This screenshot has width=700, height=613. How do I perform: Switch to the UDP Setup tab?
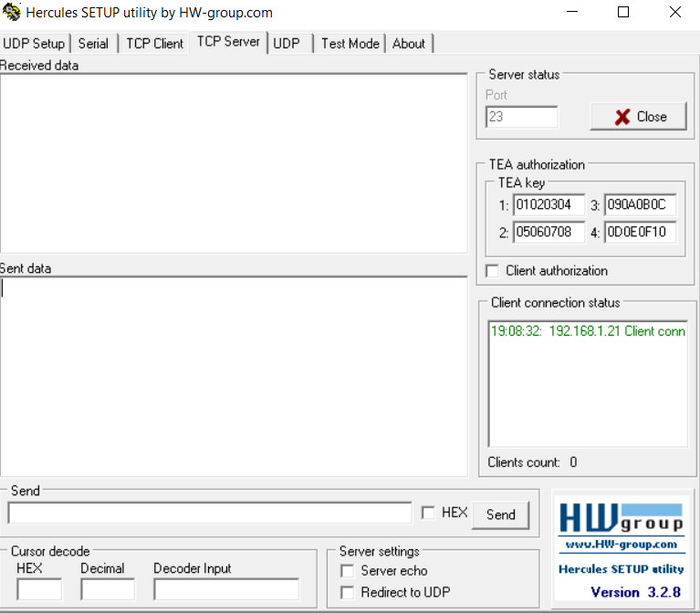[x=35, y=44]
